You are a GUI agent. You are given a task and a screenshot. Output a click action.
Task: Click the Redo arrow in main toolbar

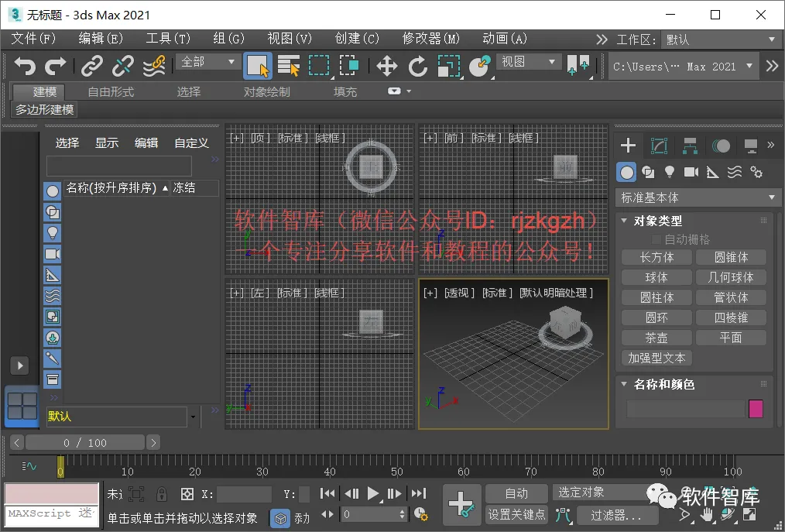tap(56, 66)
